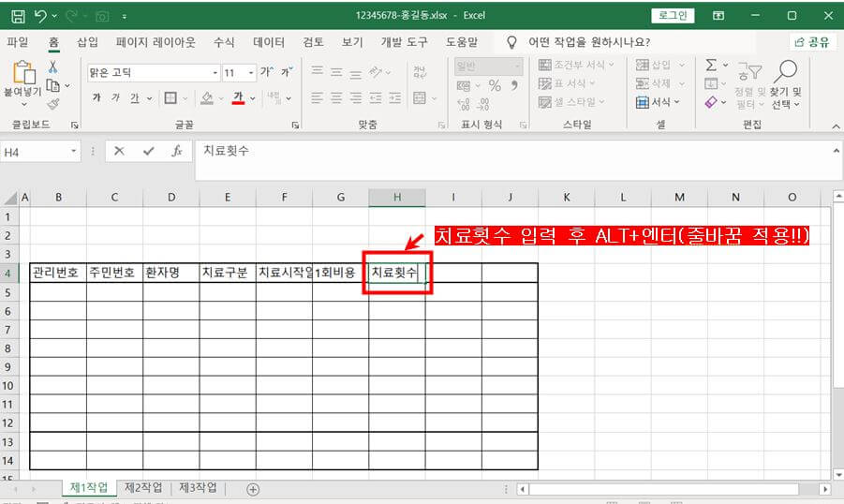Viewport: 844px width, 504px height.
Task: Align text right
Action: click(356, 97)
